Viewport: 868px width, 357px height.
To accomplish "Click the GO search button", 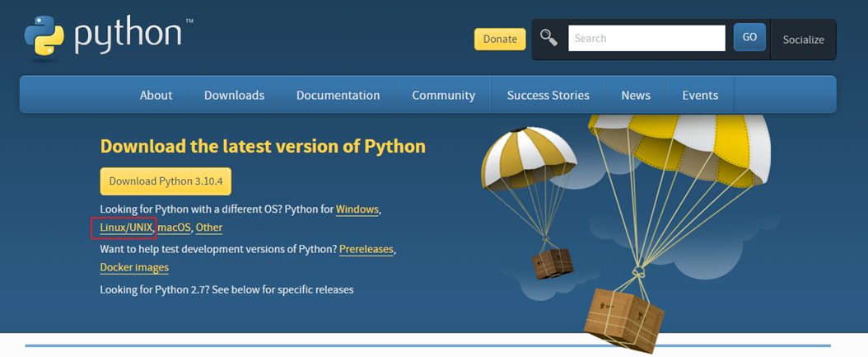I will click(x=749, y=37).
